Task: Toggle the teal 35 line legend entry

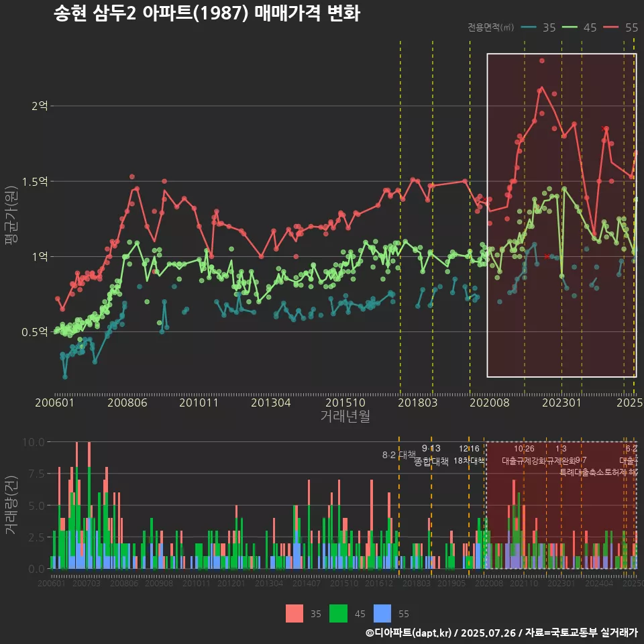Action: (538, 28)
